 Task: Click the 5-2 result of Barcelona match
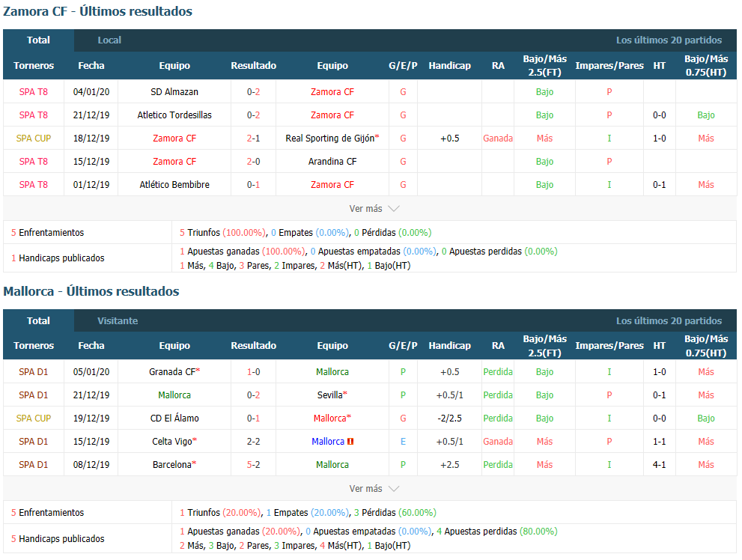(x=253, y=464)
